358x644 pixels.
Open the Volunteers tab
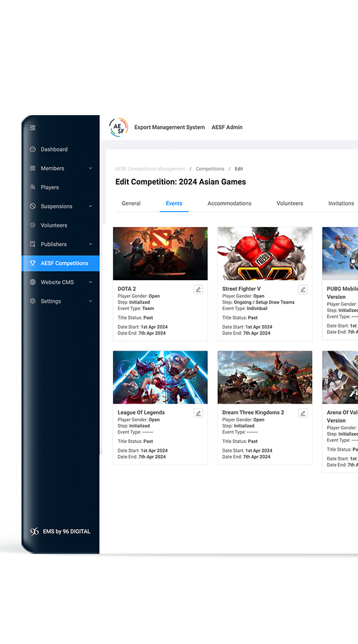pos(290,203)
